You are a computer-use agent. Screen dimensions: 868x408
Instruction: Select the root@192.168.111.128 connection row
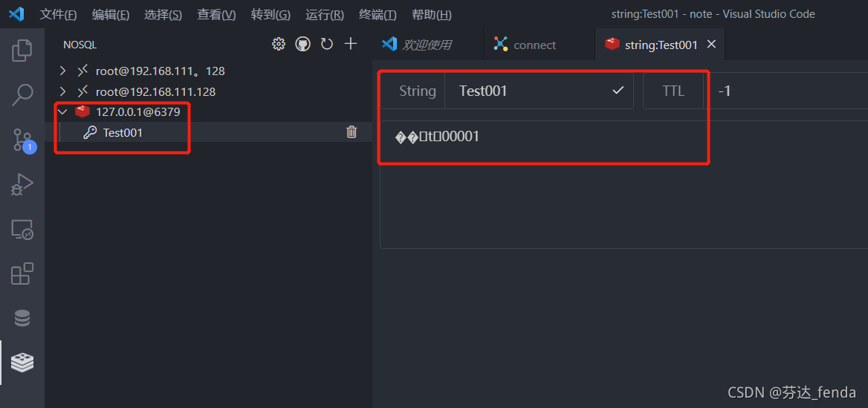[x=208, y=91]
